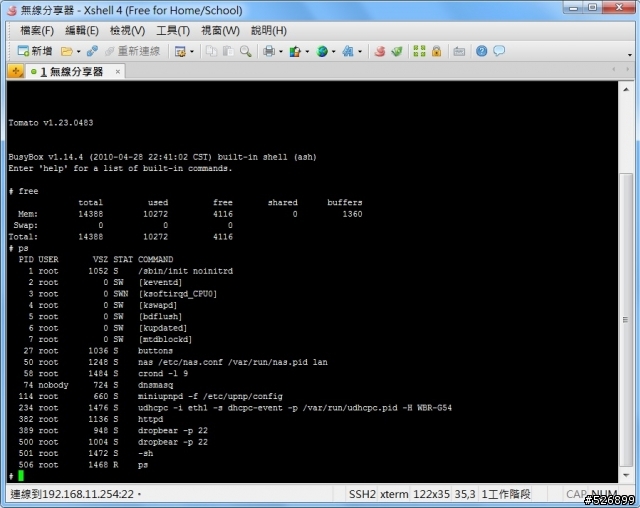Click the Print icon
The image size is (640, 508).
tap(269, 51)
